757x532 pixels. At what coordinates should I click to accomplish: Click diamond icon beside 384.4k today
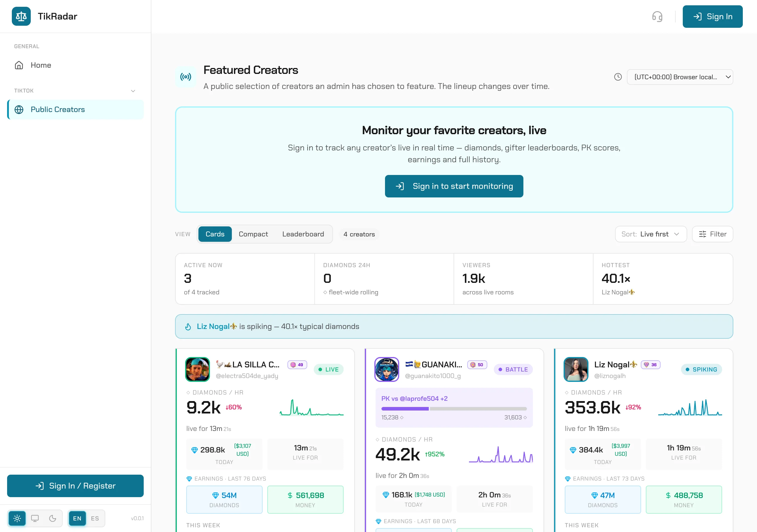(573, 450)
